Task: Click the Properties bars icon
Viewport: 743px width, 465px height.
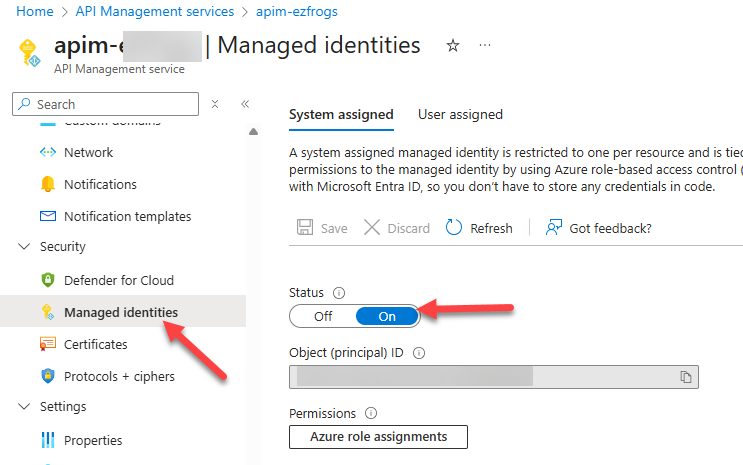Action: point(48,440)
